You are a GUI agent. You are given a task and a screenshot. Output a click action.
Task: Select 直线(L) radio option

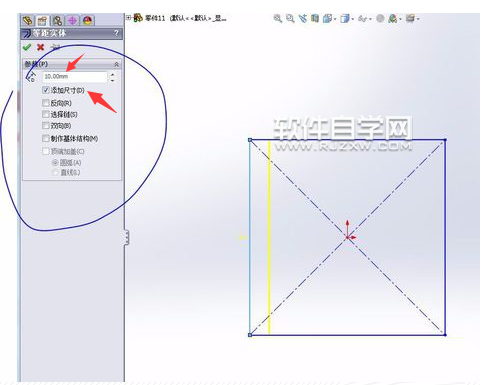point(55,172)
